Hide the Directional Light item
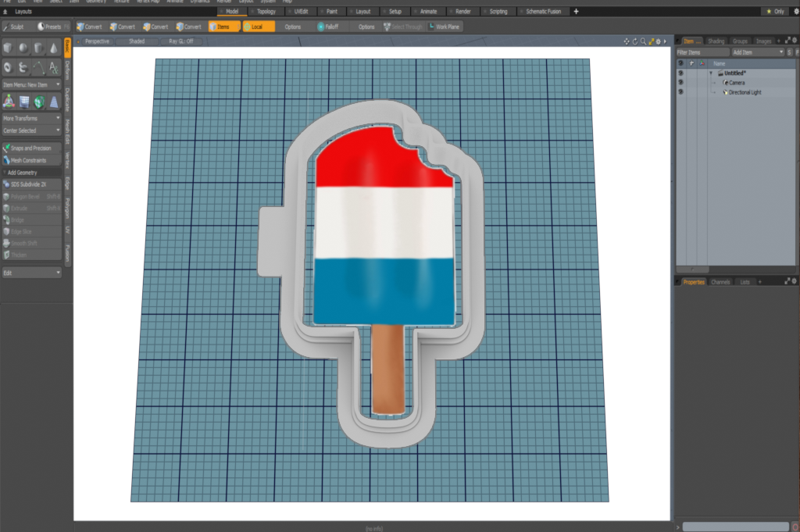Image resolution: width=800 pixels, height=532 pixels. coord(680,92)
